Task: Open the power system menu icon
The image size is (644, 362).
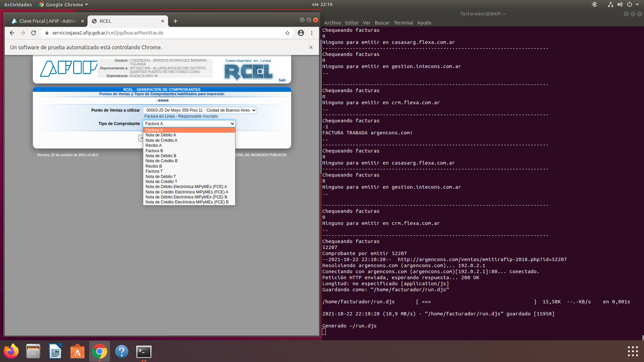Action: (630, 4)
